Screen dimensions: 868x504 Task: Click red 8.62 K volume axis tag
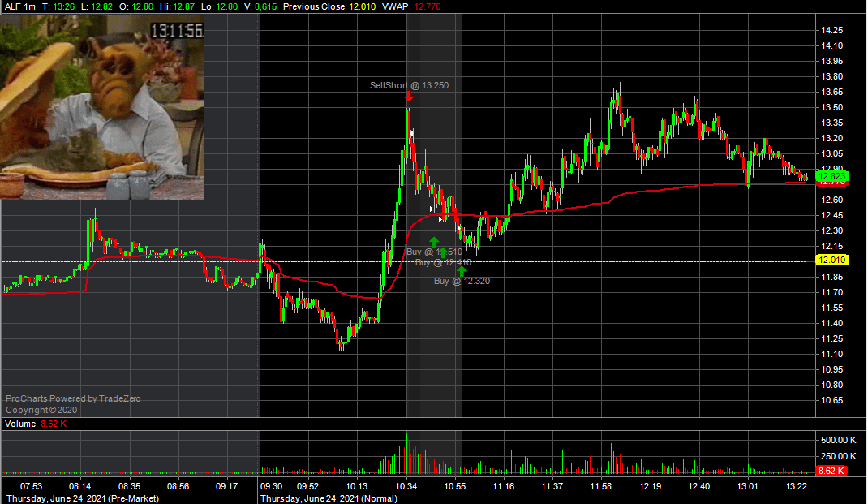[x=831, y=471]
